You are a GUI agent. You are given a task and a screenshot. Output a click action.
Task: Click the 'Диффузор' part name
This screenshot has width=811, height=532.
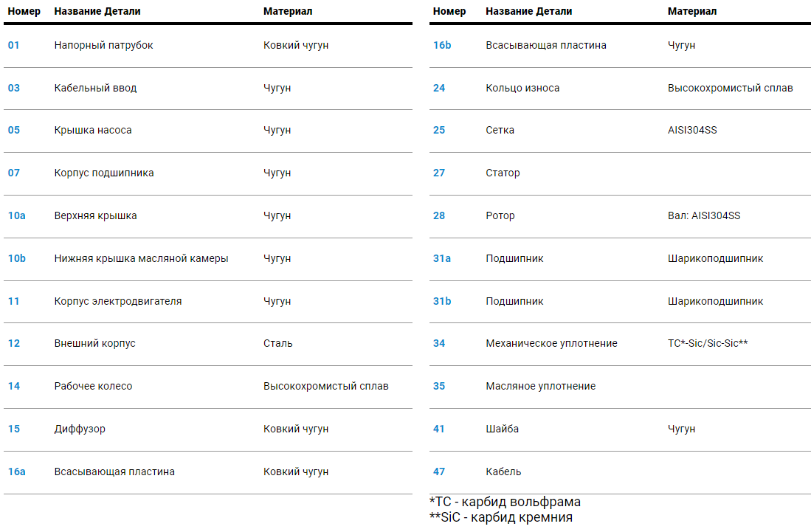tap(80, 429)
